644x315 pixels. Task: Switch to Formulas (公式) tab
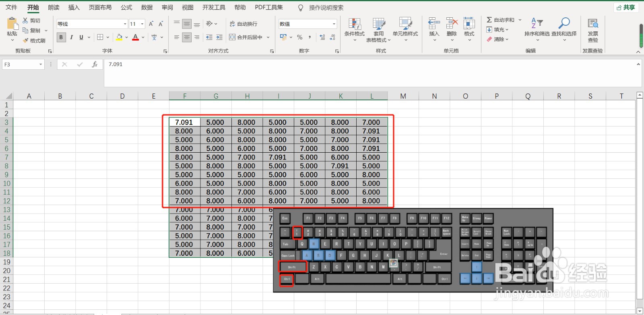[126, 7]
